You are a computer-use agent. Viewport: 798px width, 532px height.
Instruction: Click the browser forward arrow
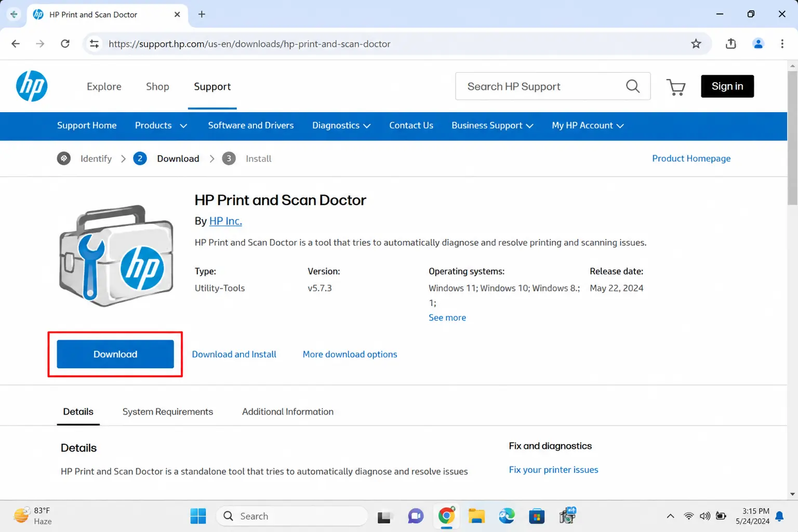(40, 44)
